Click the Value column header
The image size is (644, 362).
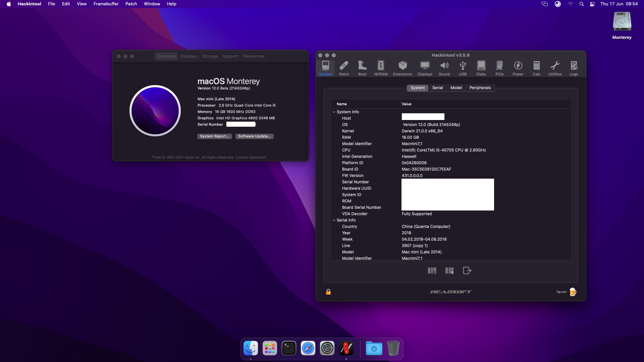point(486,104)
